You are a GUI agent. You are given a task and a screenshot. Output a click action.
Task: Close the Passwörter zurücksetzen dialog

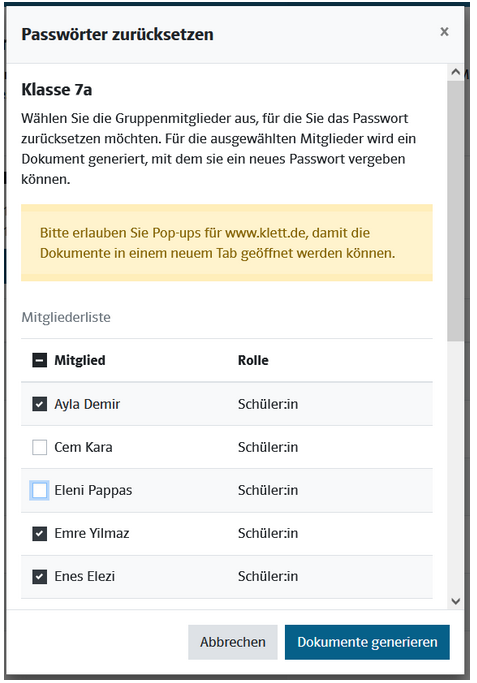(444, 32)
